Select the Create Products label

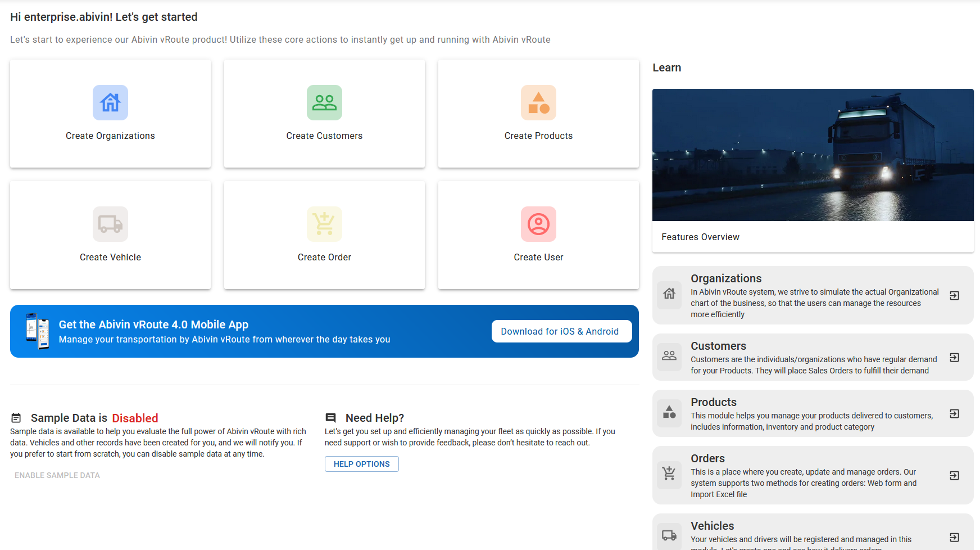click(538, 136)
